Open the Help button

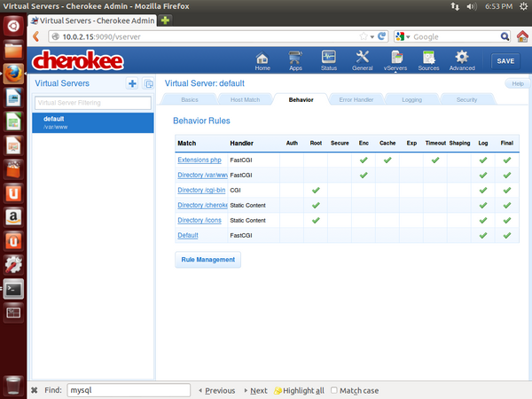[x=518, y=83]
